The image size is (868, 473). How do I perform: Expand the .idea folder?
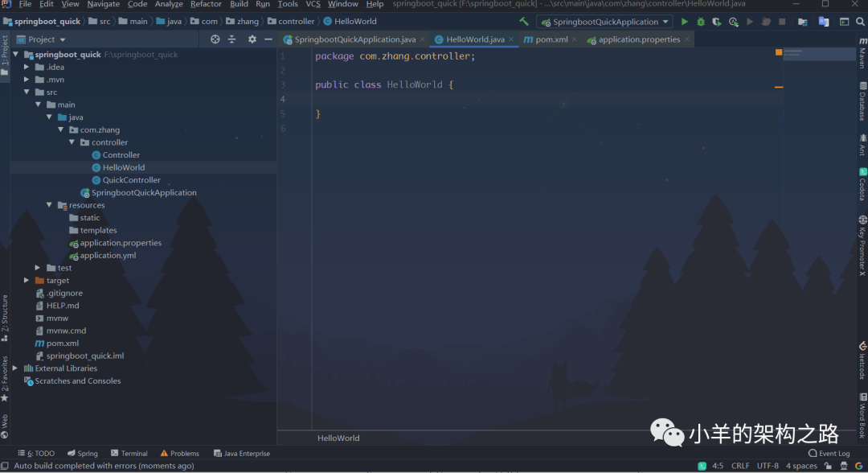(26, 67)
